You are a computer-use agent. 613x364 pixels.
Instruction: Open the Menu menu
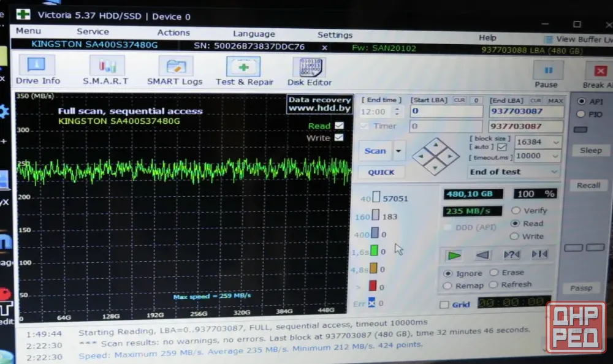tap(28, 31)
